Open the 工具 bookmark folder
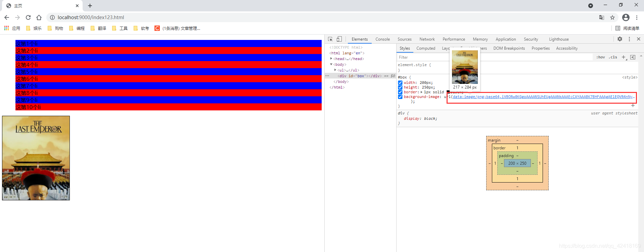Viewport: 644px width, 252px height. (x=120, y=28)
